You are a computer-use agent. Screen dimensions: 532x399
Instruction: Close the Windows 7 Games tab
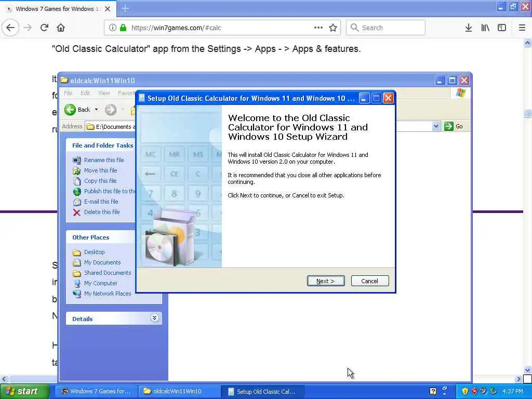pyautogui.click(x=108, y=9)
